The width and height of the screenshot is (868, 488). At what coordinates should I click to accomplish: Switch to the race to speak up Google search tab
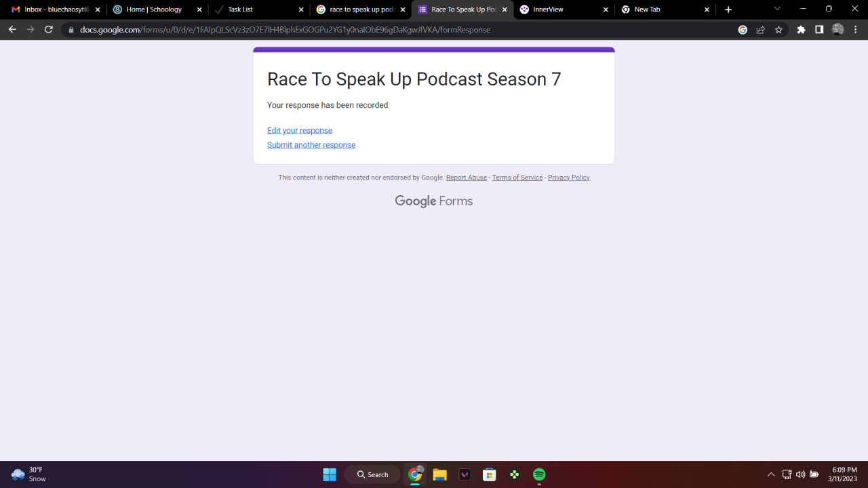pos(361,9)
